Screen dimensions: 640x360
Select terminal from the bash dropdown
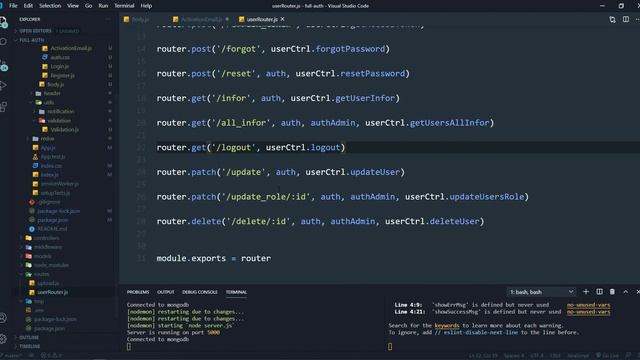click(541, 292)
